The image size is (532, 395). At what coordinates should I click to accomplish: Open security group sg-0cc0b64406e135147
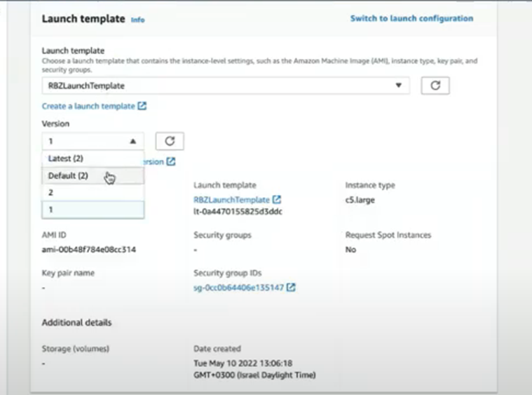238,287
